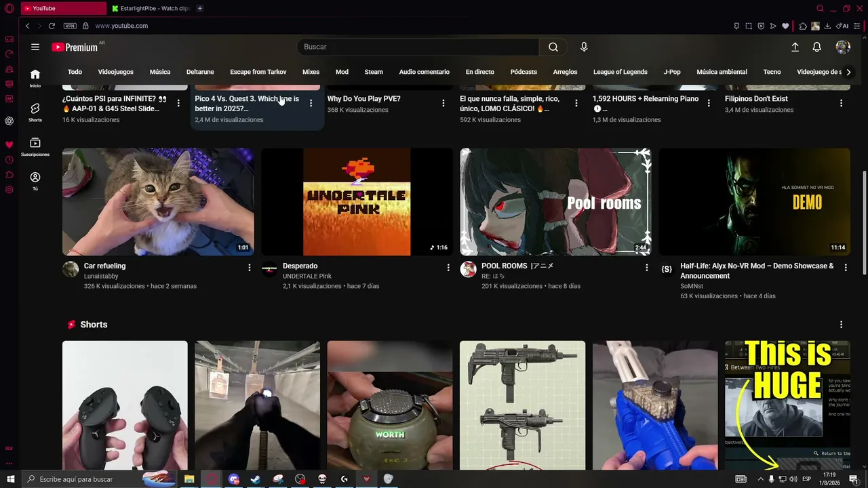The height and width of the screenshot is (488, 868).
Task: Go to Inicio in the sidebar
Action: point(35,78)
